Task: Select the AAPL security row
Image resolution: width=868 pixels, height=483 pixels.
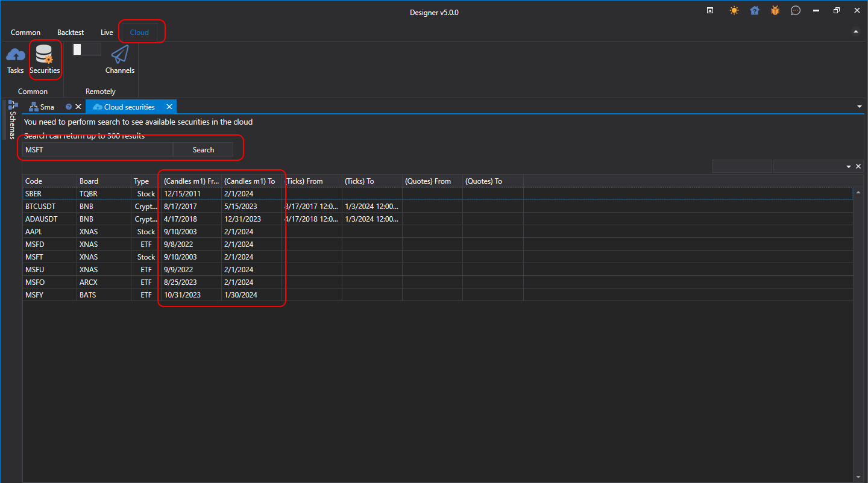Action: click(x=438, y=231)
